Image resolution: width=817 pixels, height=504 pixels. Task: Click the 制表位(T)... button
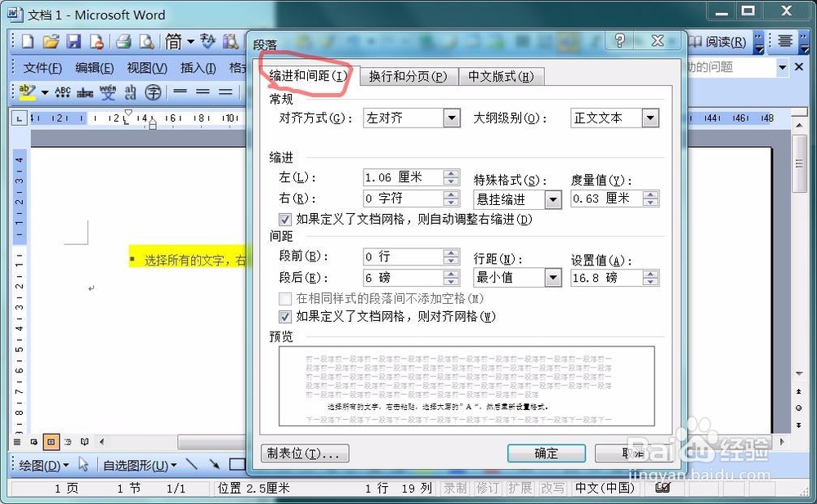[x=305, y=453]
